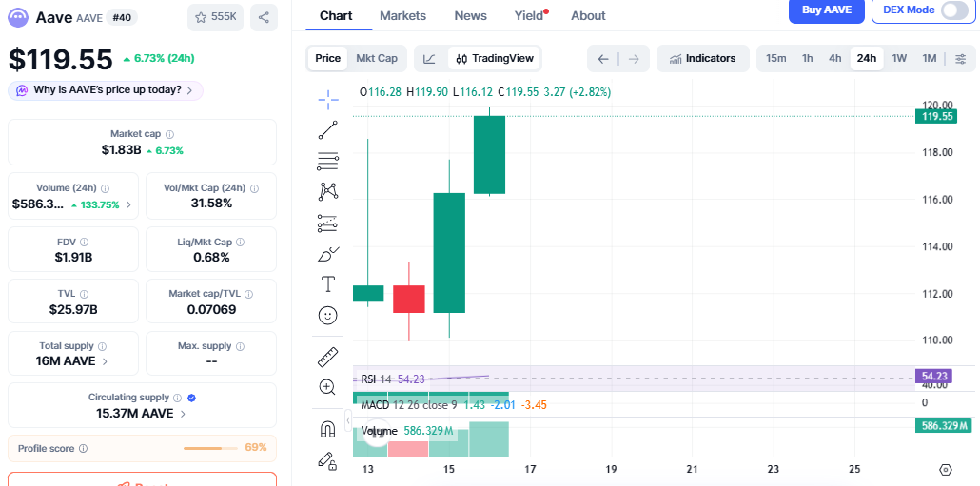Open the Fibonacci retracement tool
Image resolution: width=980 pixels, height=486 pixels.
point(328,161)
